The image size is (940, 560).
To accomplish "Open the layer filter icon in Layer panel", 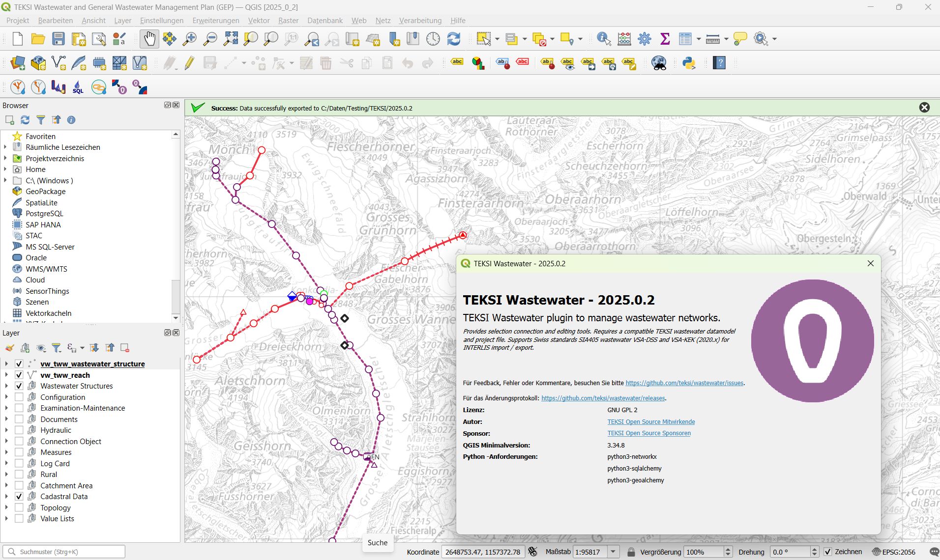I will click(x=57, y=348).
